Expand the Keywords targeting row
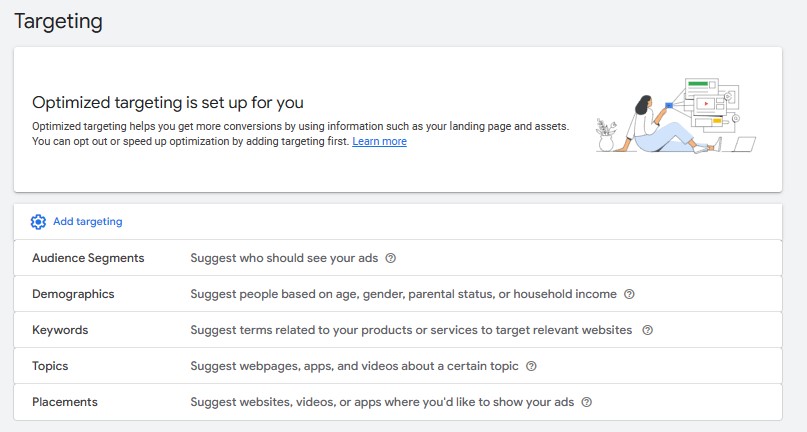Viewport: 807px width, 432px height. point(60,330)
